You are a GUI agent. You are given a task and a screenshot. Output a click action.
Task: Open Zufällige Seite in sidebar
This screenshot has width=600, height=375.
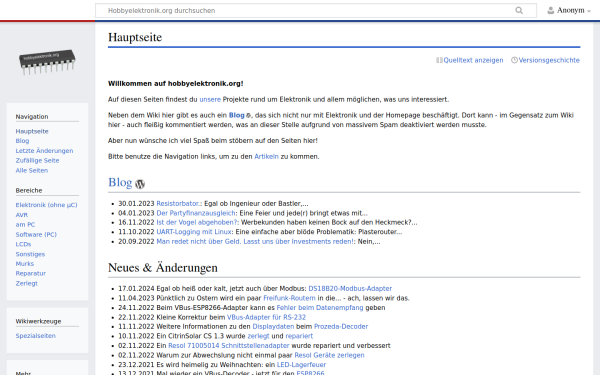pyautogui.click(x=38, y=160)
